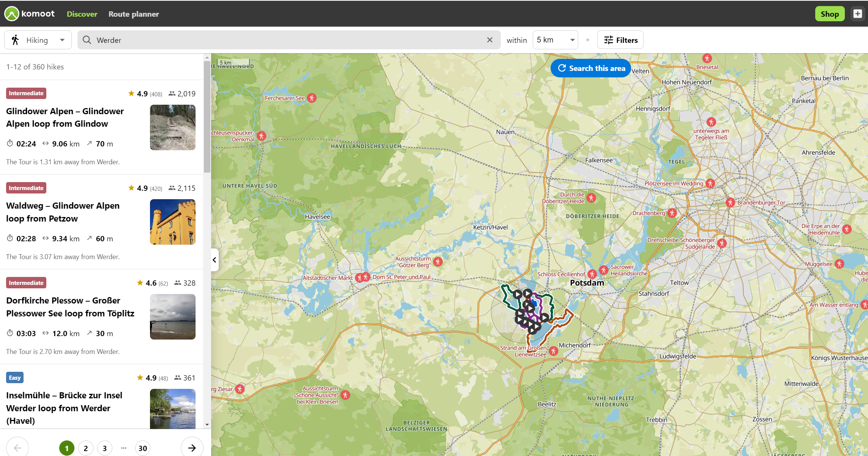Open the Filters options
Image resolution: width=868 pixels, height=456 pixels.
[x=620, y=40]
